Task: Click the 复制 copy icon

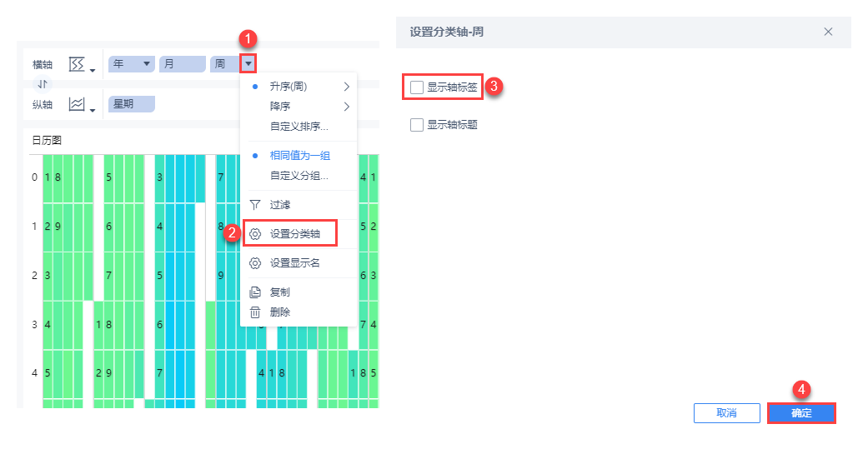Action: pos(255,292)
